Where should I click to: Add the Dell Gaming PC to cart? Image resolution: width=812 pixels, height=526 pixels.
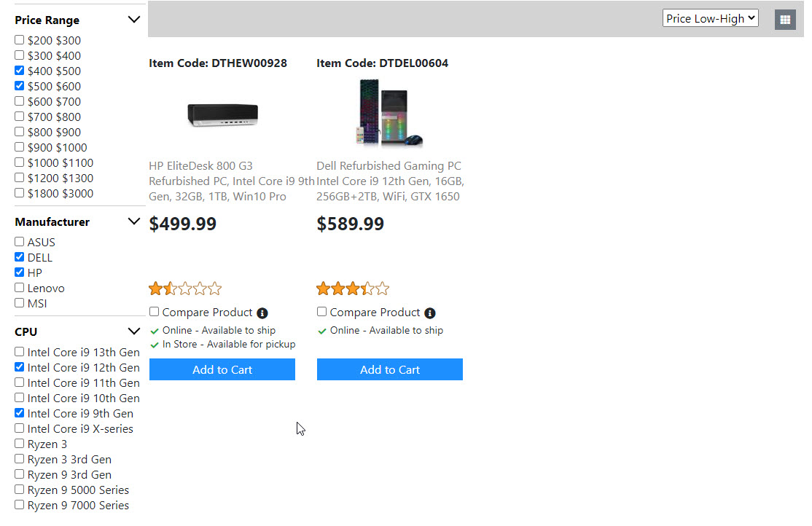coord(390,369)
